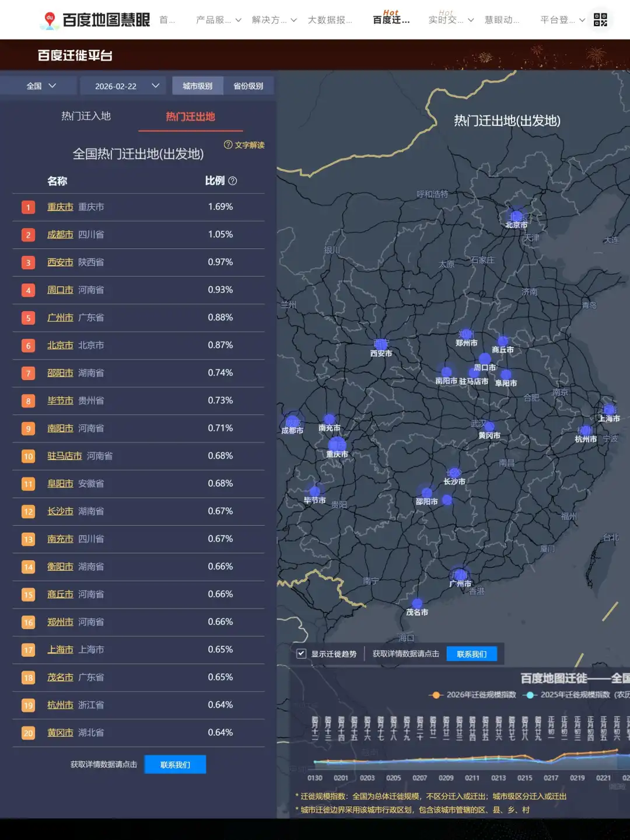Click the 商丘市 marker on the map
This screenshot has width=630, height=840.
pos(503,341)
